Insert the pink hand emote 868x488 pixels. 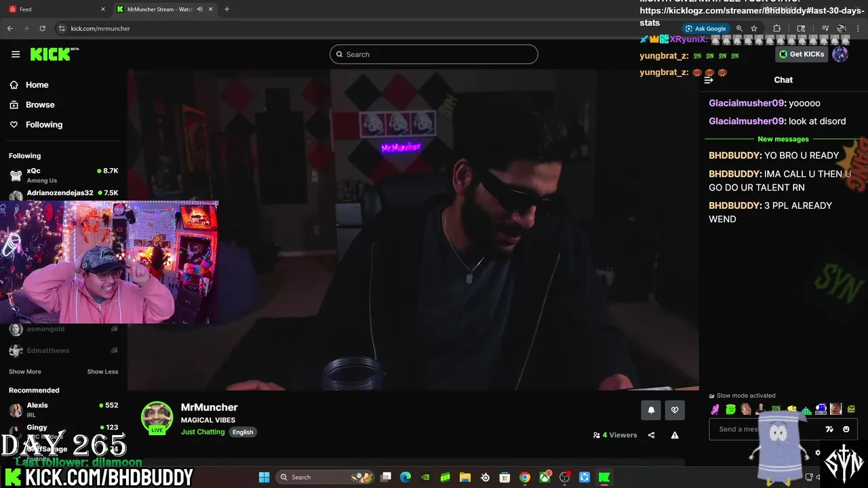[715, 409]
